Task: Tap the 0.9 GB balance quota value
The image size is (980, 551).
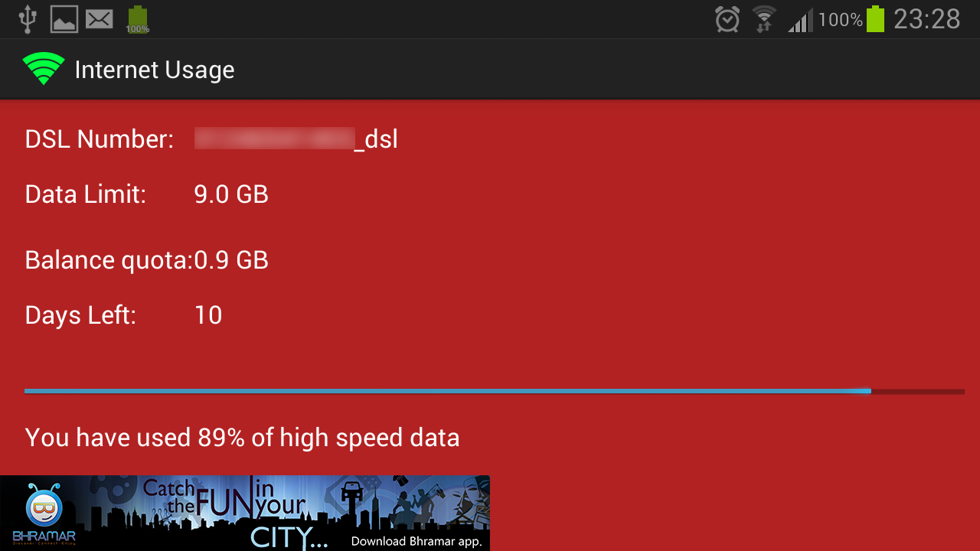Action: 231,260
